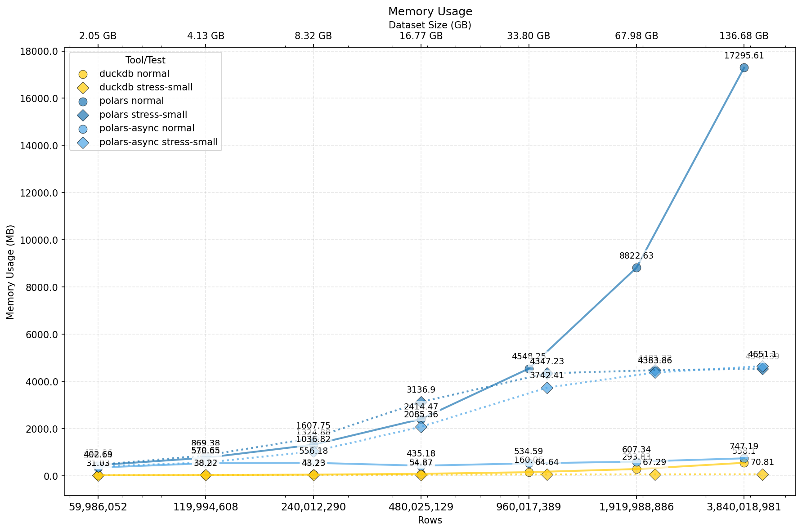Click the 2.05 GB top axis tick label
The width and height of the screenshot is (802, 532).
click(x=98, y=36)
